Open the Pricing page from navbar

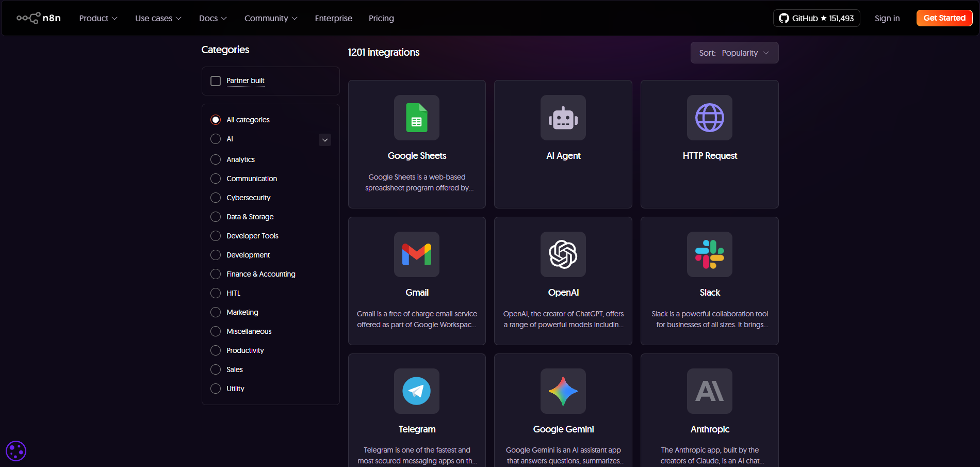(x=381, y=18)
